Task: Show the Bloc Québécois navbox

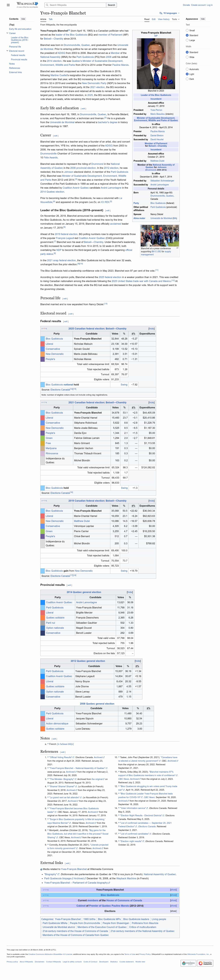Action: pos(173,895)
